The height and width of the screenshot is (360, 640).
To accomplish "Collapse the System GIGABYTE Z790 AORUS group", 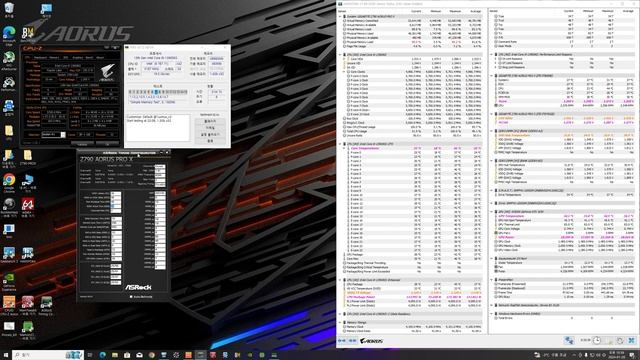I will click(340, 16).
